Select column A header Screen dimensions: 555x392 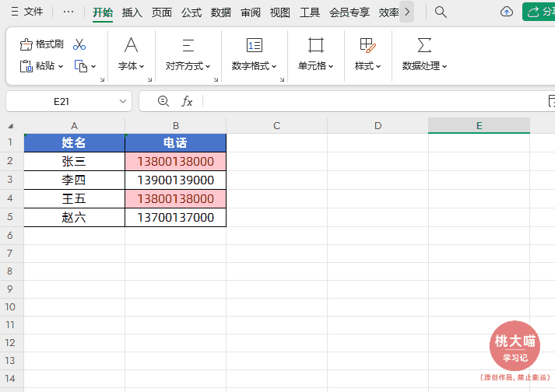(74, 125)
